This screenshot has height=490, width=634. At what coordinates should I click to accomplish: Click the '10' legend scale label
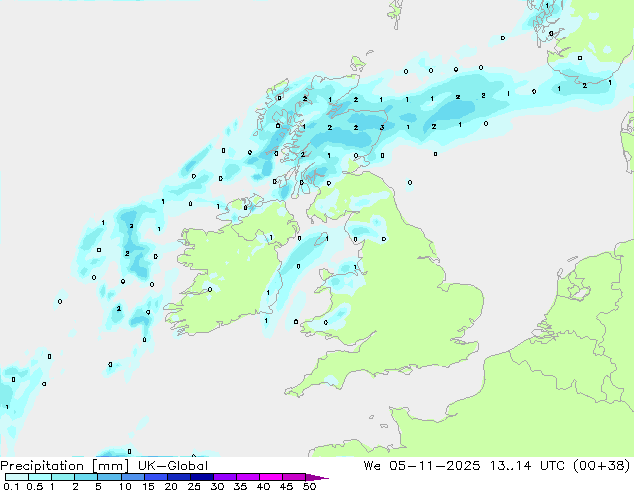125,486
